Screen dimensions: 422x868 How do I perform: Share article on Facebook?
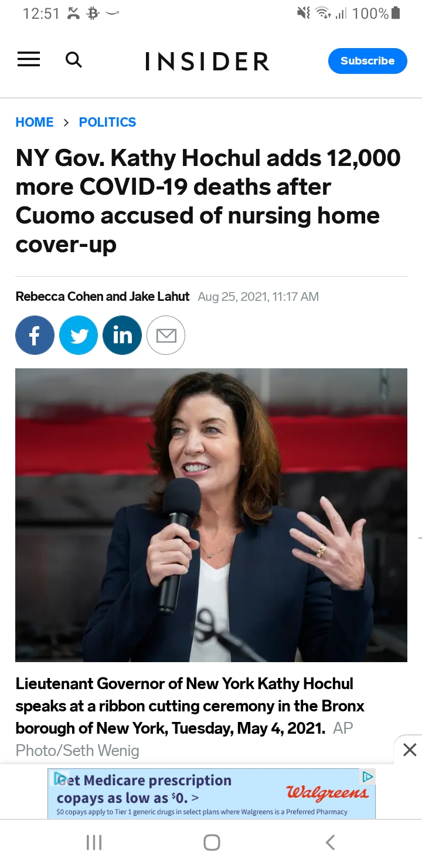pyautogui.click(x=35, y=335)
